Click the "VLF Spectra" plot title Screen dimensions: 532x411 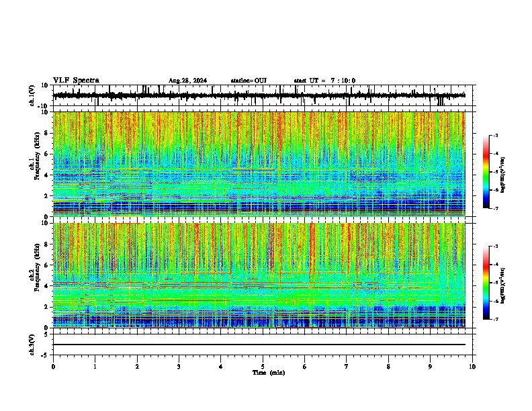(x=76, y=81)
